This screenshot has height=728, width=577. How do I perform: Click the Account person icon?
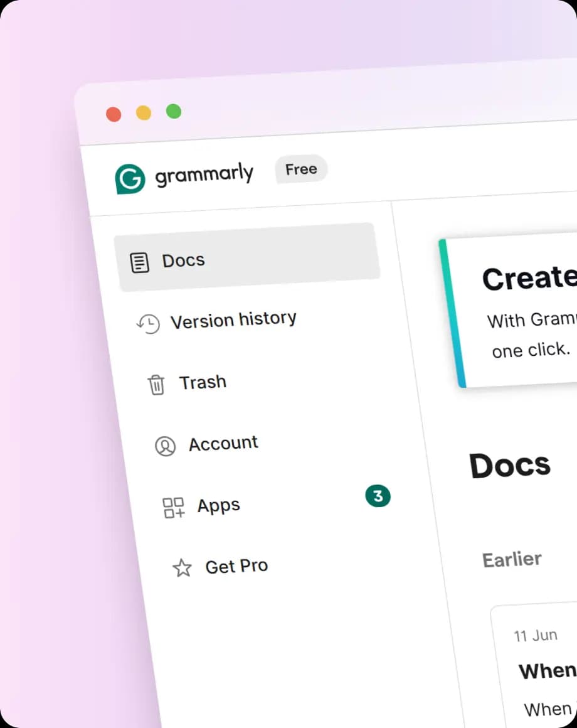tap(165, 446)
